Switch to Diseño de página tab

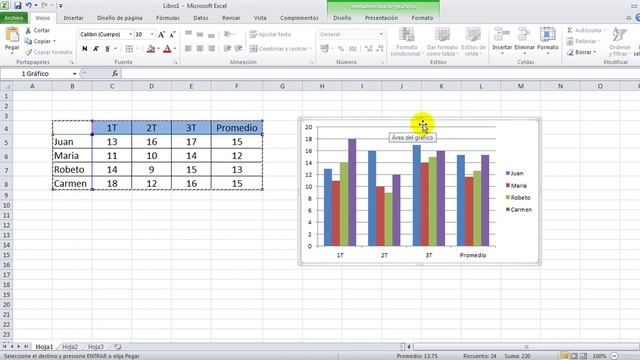(x=120, y=18)
